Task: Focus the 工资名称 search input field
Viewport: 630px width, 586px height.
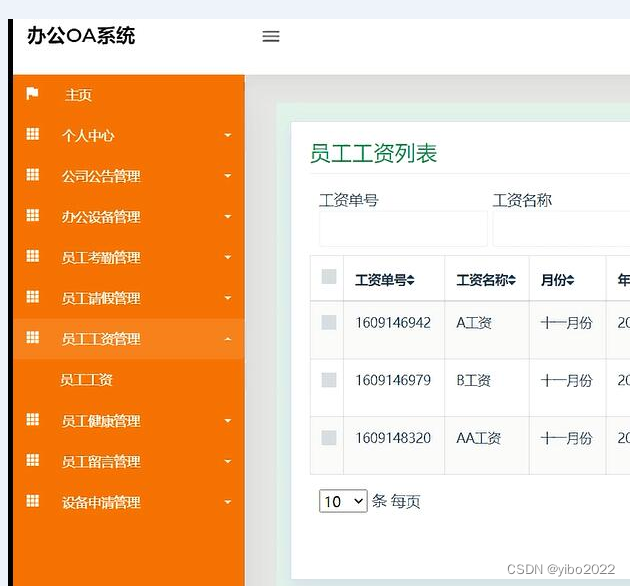Action: pos(561,229)
